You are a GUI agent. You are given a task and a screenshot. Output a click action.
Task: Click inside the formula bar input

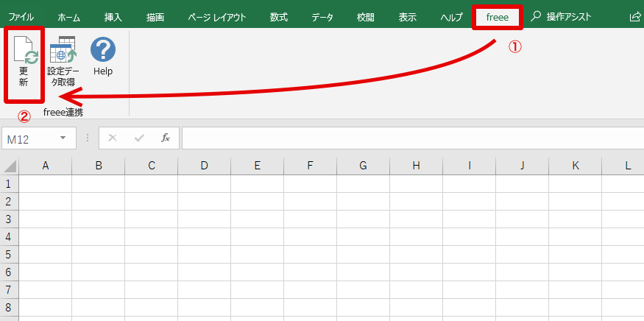[413, 138]
